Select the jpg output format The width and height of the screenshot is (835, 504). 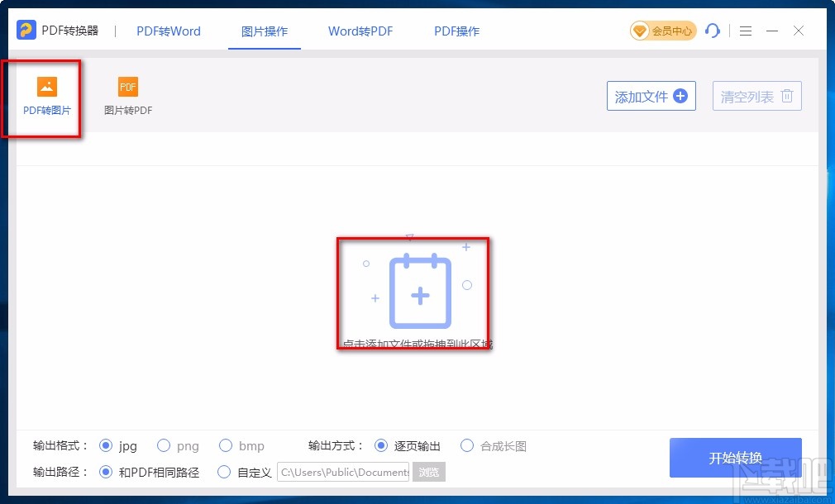[x=106, y=445]
